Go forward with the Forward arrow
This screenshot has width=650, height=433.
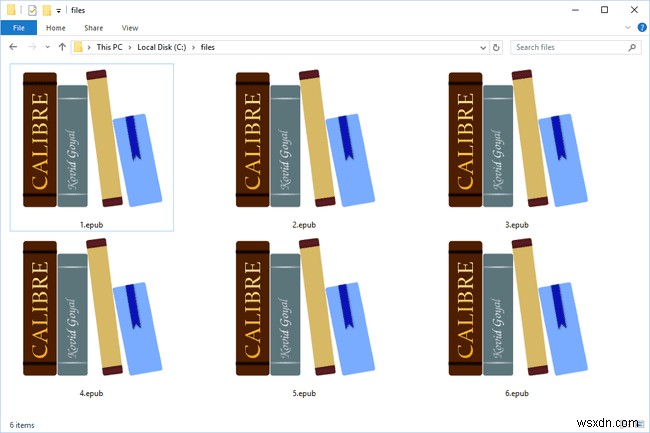click(x=32, y=47)
